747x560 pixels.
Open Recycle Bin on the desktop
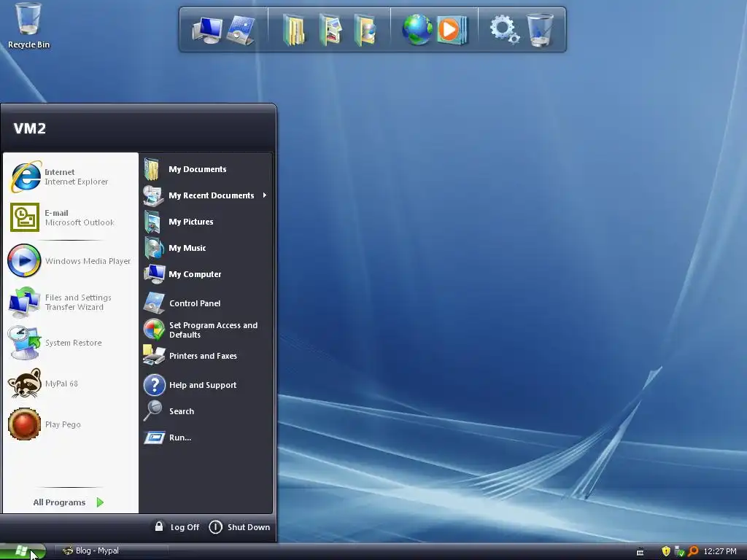28,26
